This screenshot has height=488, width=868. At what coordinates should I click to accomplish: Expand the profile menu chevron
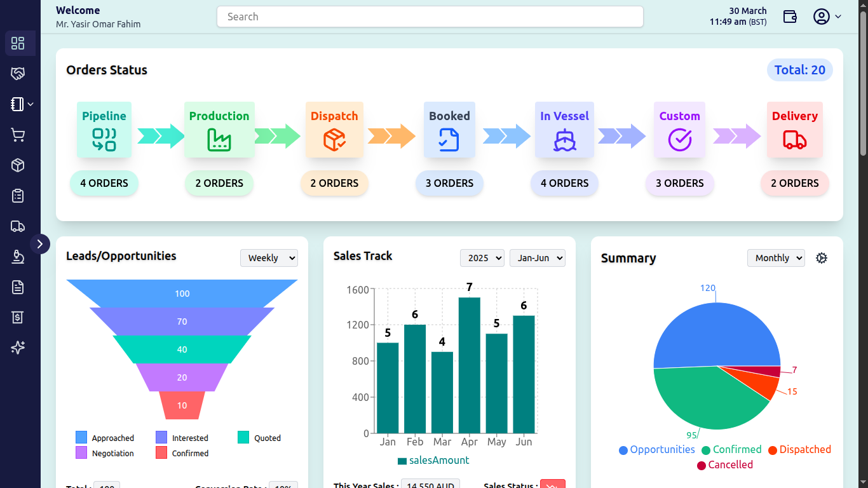[838, 17]
